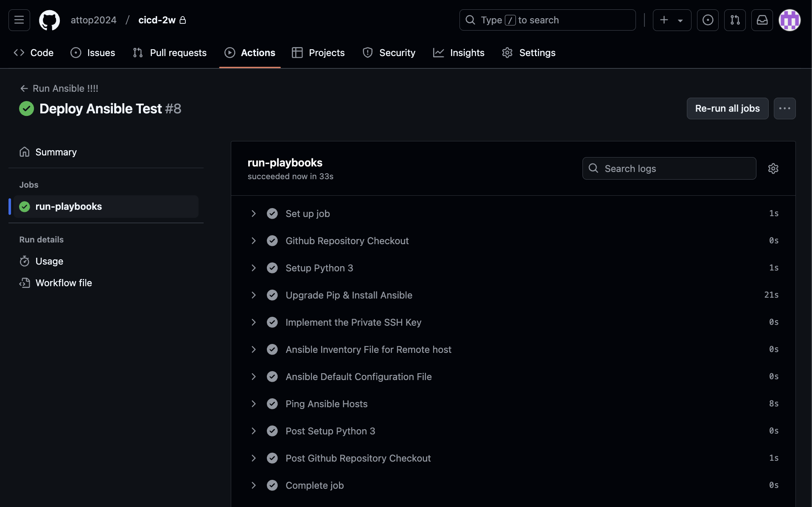The image size is (812, 507).
Task: Switch to the Insights tab
Action: [459, 53]
